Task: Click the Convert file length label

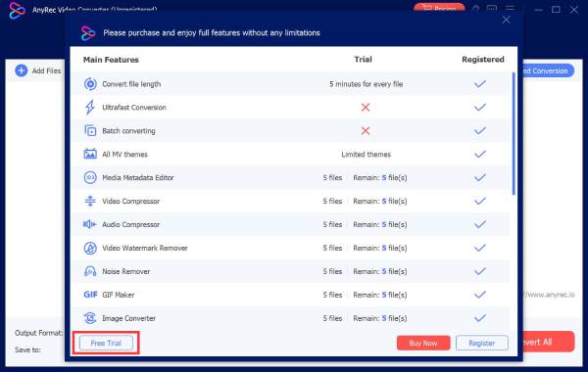Action: click(131, 84)
